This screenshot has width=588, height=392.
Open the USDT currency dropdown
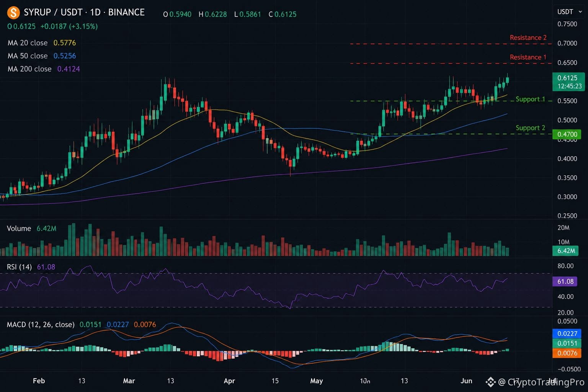570,12
